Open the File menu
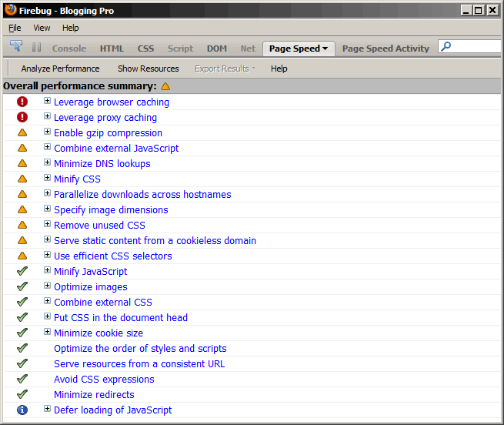This screenshot has height=425, width=504. [15, 28]
